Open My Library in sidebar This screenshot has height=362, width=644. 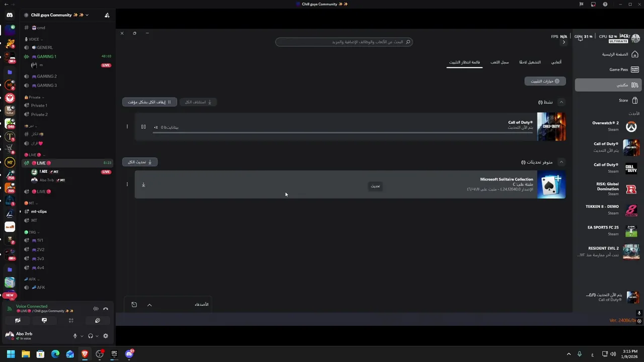pos(607,85)
